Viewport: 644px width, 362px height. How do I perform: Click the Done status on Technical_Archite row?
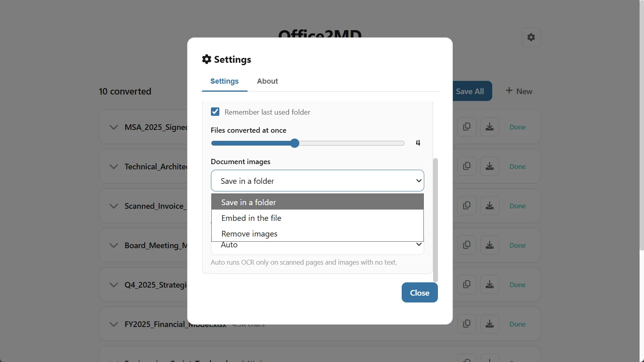coord(518,167)
